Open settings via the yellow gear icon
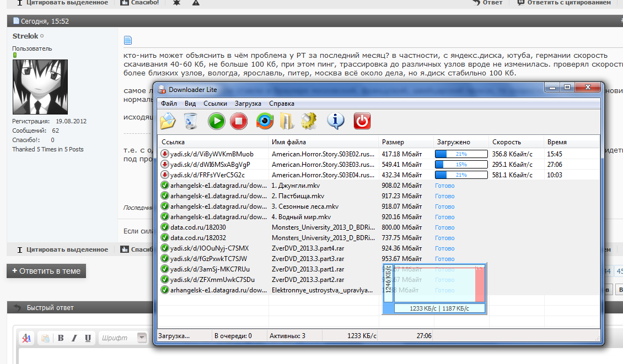623x364 pixels. [x=309, y=121]
